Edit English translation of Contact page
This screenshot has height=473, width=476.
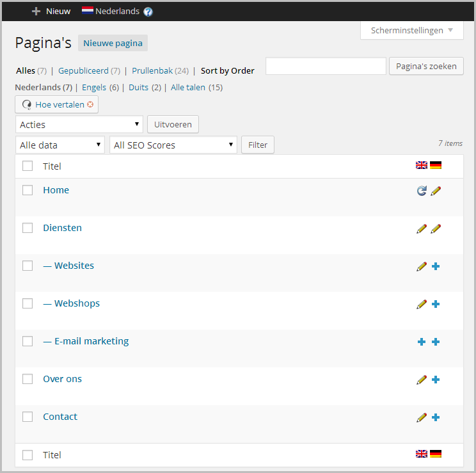click(422, 417)
